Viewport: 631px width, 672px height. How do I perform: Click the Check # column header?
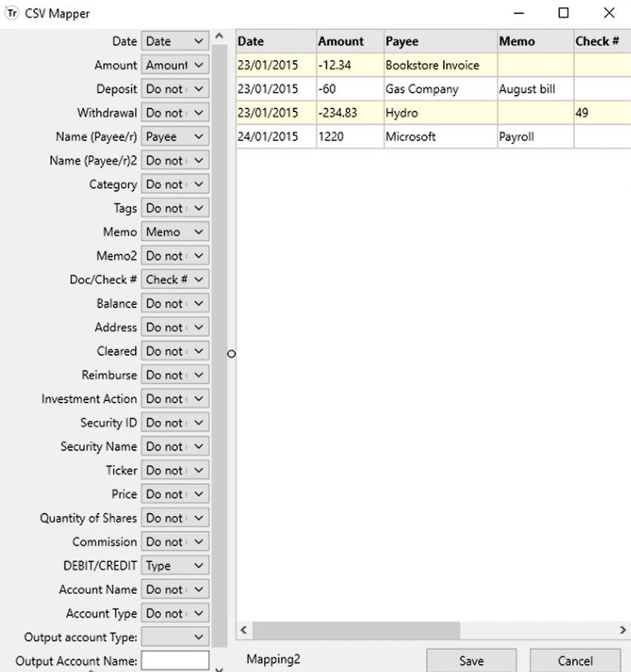pos(602,41)
